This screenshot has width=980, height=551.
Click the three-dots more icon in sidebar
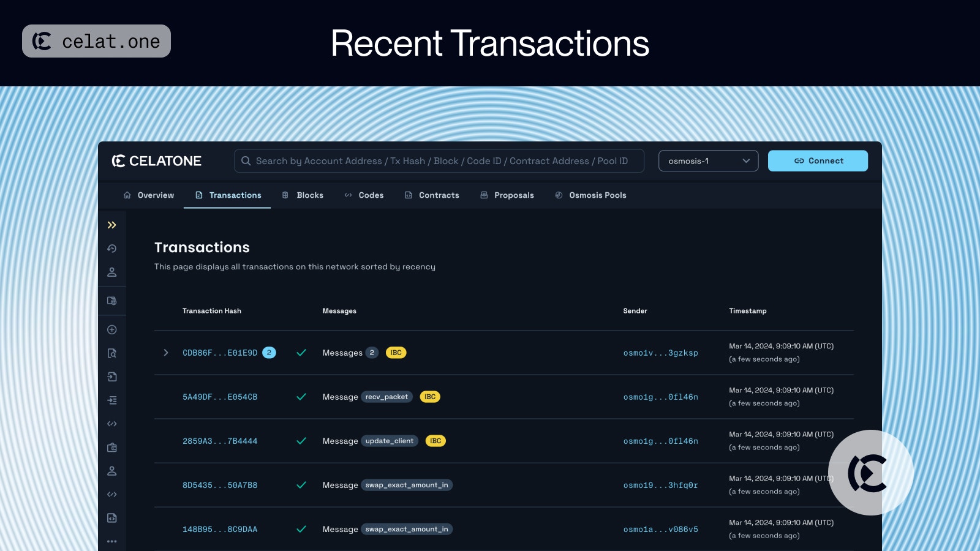coord(111,541)
